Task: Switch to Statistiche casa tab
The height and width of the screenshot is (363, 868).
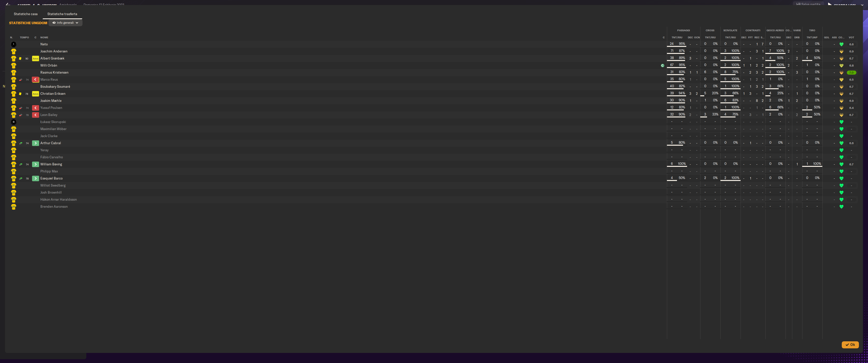Action: (25, 14)
